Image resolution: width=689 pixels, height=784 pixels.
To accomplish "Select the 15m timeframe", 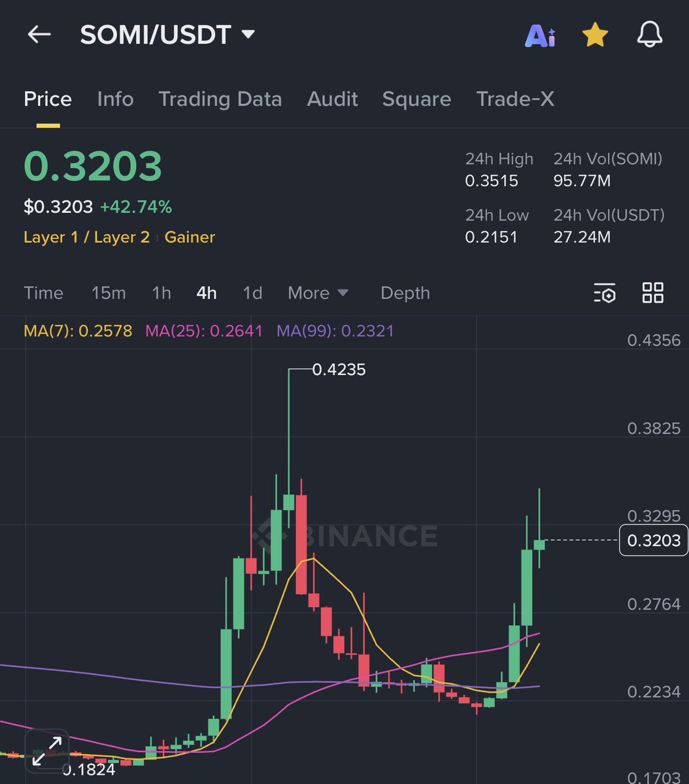I will (109, 293).
